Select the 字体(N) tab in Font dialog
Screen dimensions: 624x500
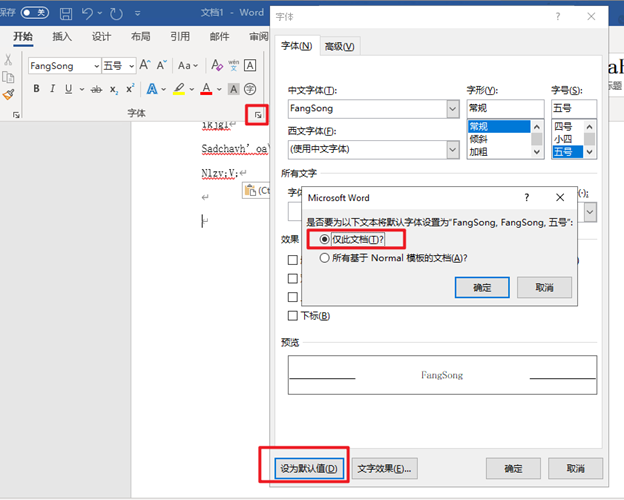coord(296,46)
